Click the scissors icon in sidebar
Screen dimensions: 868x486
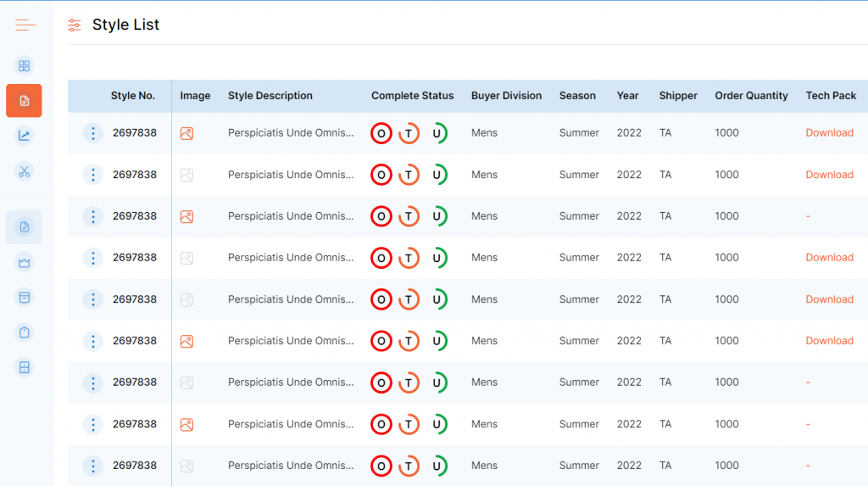coord(24,171)
